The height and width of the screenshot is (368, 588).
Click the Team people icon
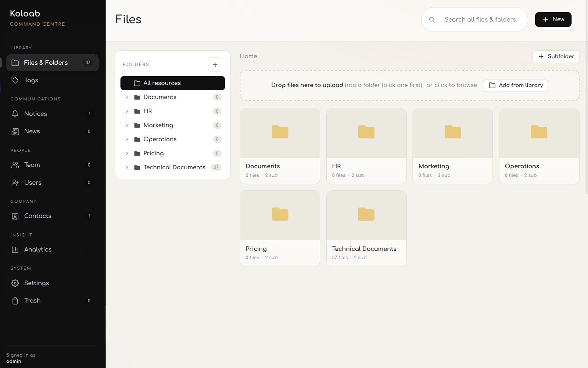coord(15,165)
